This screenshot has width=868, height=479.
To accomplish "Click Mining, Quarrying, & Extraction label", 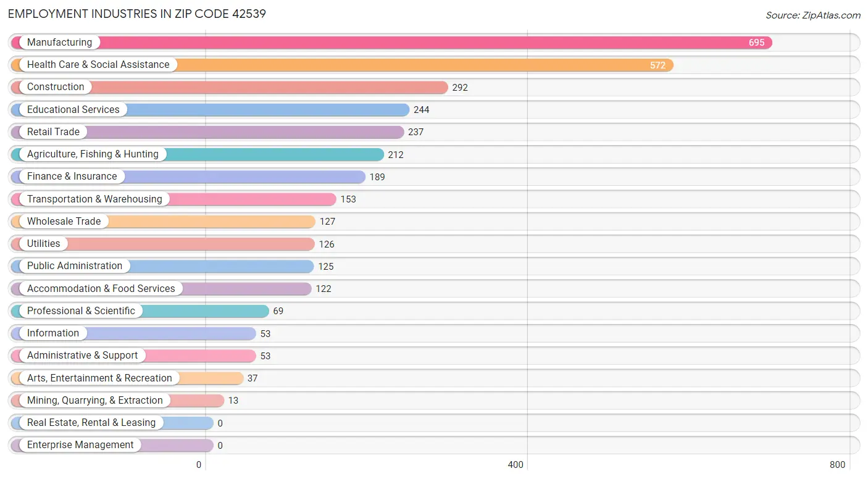I will coord(95,401).
